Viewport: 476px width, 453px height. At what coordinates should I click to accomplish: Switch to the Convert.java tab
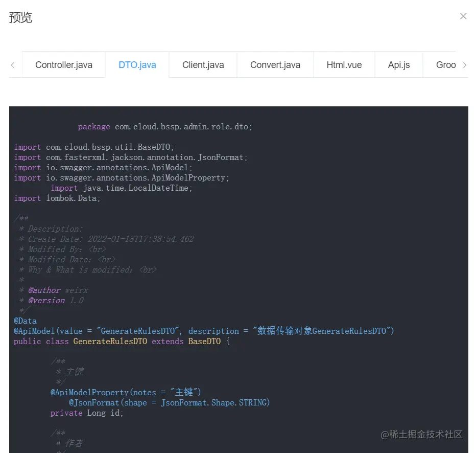(x=275, y=65)
